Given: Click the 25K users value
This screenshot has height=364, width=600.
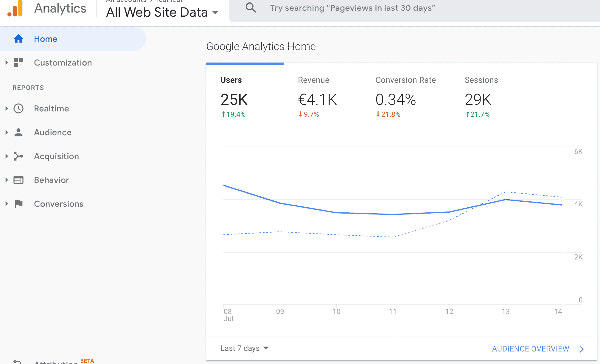Looking at the screenshot, I should (234, 99).
